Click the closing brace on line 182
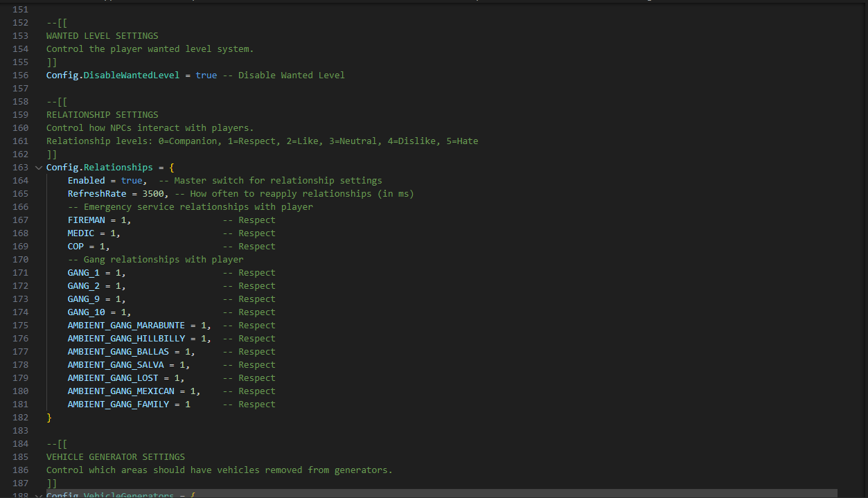This screenshot has width=868, height=498. (x=49, y=418)
